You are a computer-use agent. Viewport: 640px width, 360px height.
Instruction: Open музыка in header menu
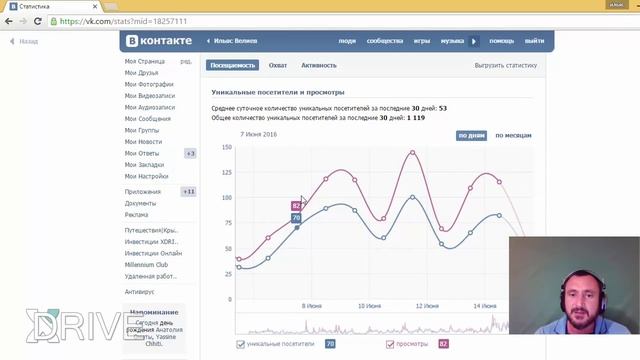coord(452,41)
